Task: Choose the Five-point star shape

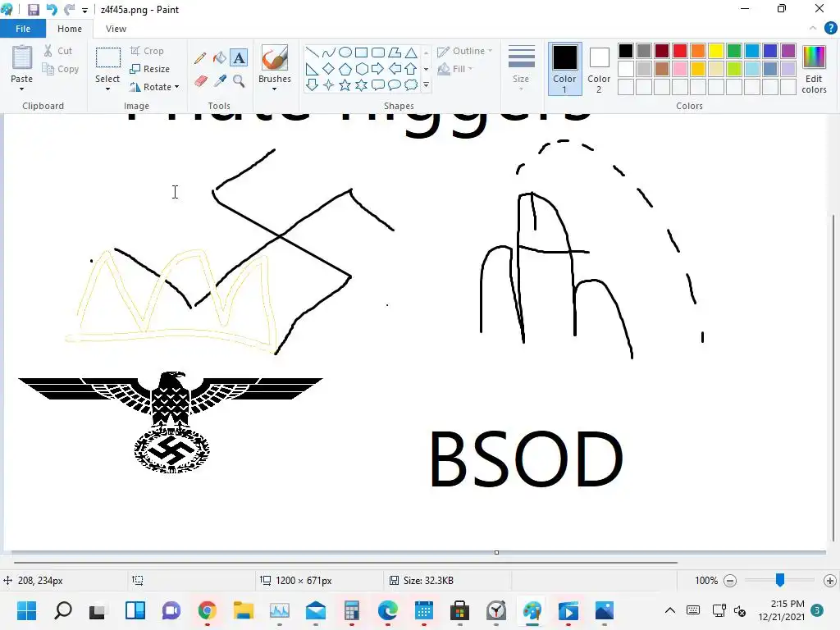Action: [x=345, y=84]
